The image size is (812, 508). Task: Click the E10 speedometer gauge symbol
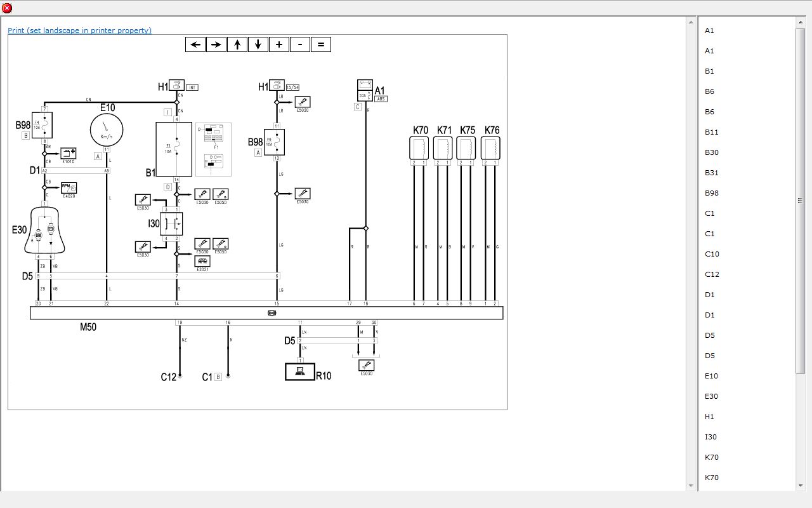(x=107, y=130)
